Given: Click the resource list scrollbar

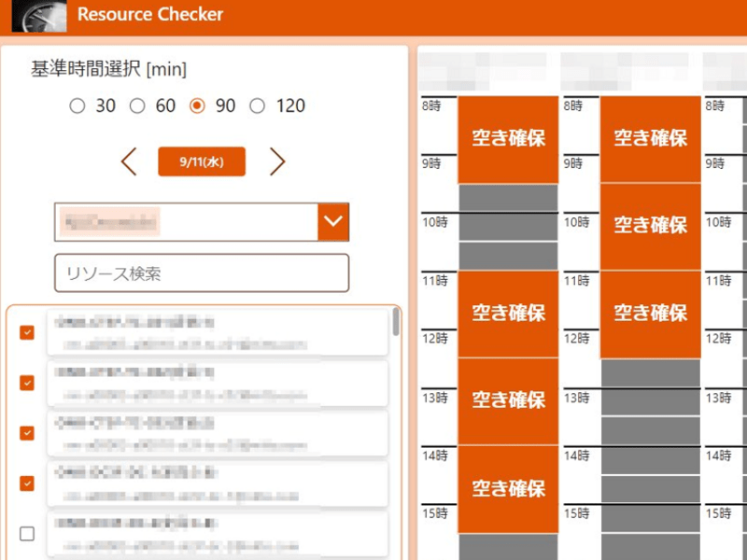Looking at the screenshot, I should 396,323.
